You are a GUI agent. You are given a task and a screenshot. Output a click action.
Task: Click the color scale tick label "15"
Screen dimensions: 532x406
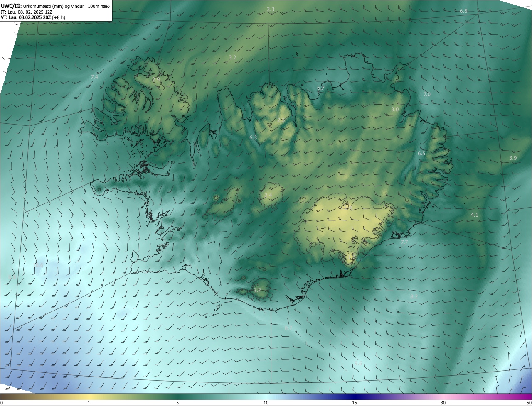[355, 403]
